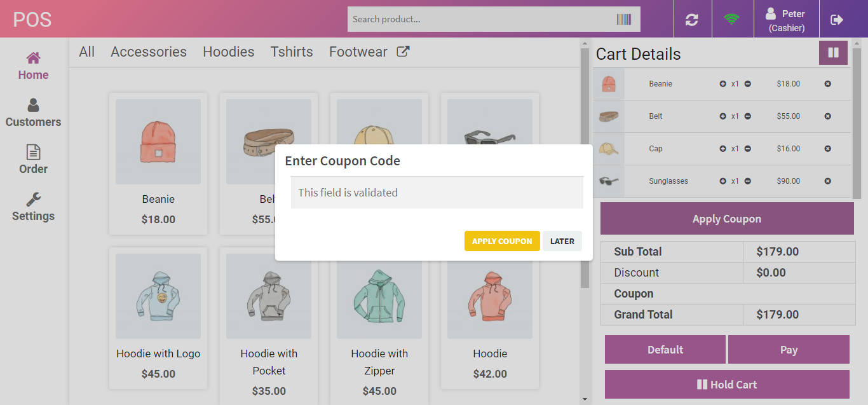Click the coupon code input field
Viewport: 868px width, 405px height.
436,192
